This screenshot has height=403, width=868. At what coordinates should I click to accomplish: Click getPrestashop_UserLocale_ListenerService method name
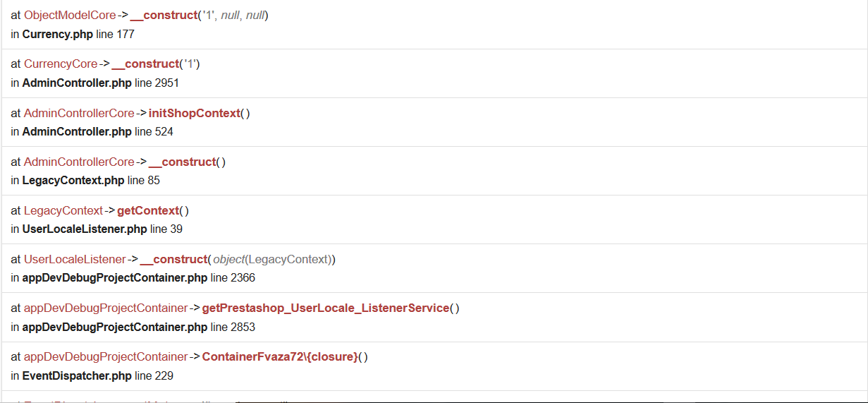[x=326, y=308]
